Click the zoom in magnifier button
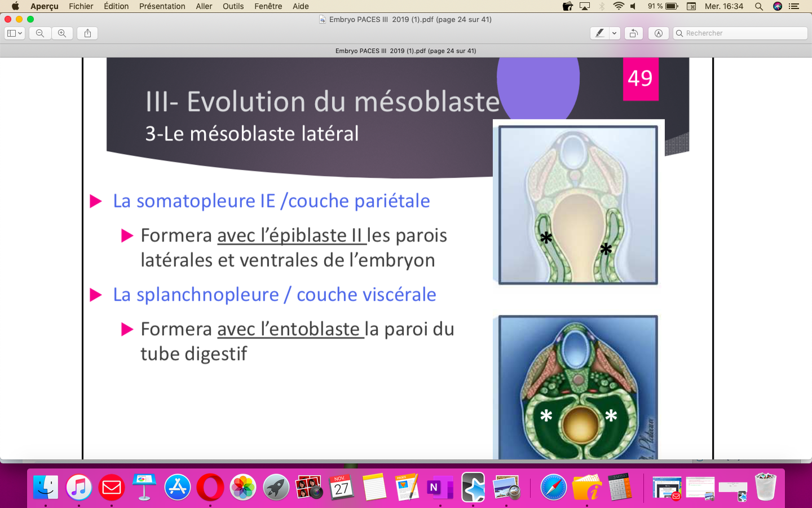 (62, 33)
